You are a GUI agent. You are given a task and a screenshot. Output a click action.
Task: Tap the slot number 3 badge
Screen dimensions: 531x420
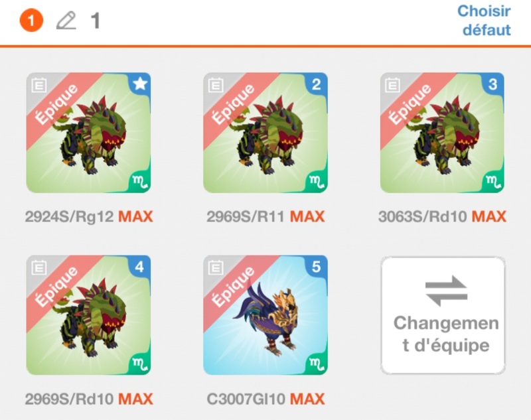tap(493, 84)
